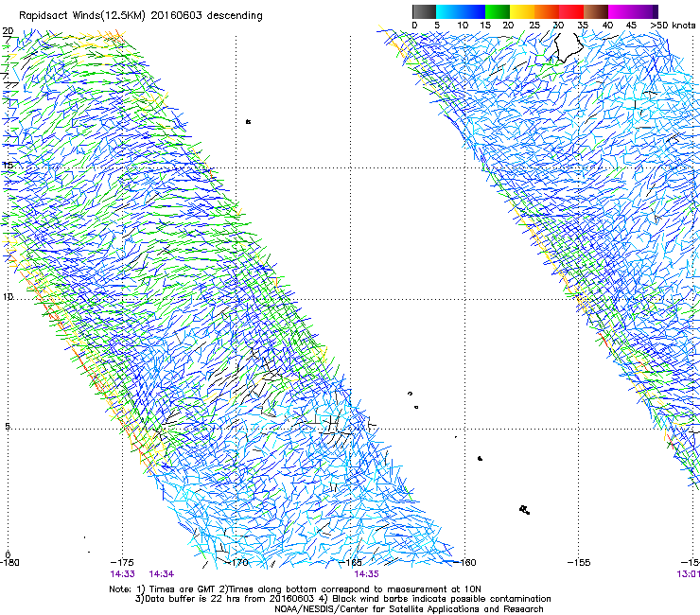700x615 pixels.
Task: Click the legend label '45'
Action: [631, 26]
